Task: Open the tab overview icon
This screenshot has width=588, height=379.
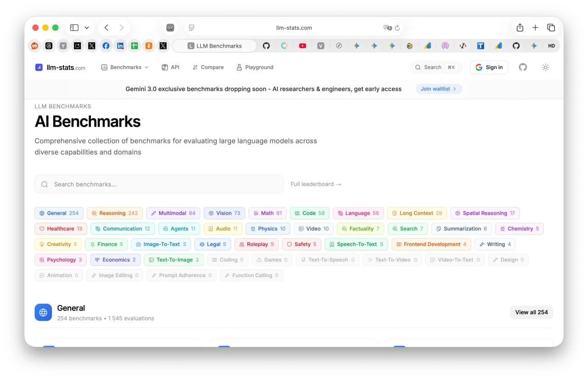Action: point(551,28)
